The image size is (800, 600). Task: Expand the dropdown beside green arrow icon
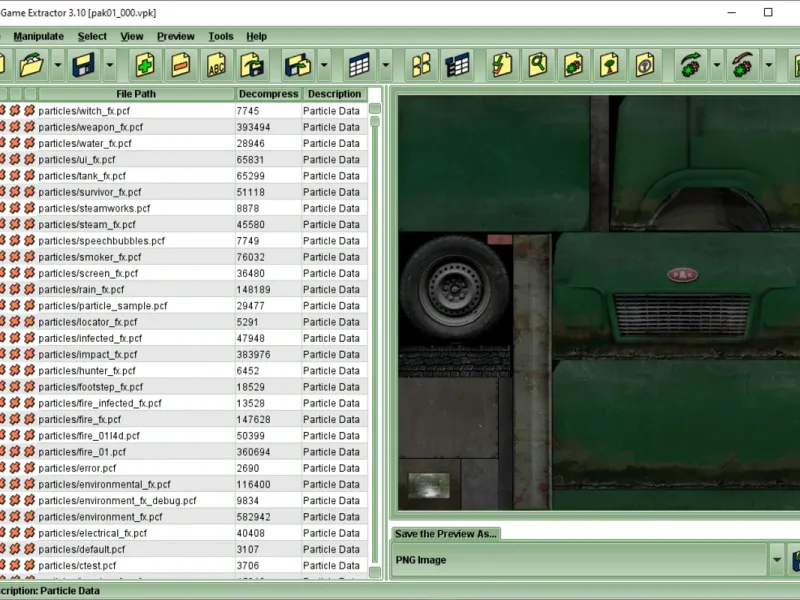(x=717, y=65)
